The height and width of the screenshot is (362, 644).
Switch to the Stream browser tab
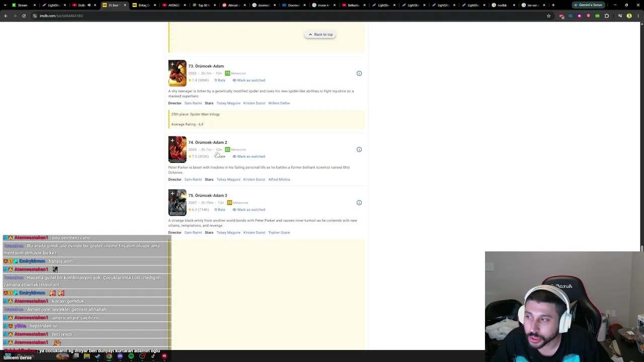pyautogui.click(x=20, y=5)
